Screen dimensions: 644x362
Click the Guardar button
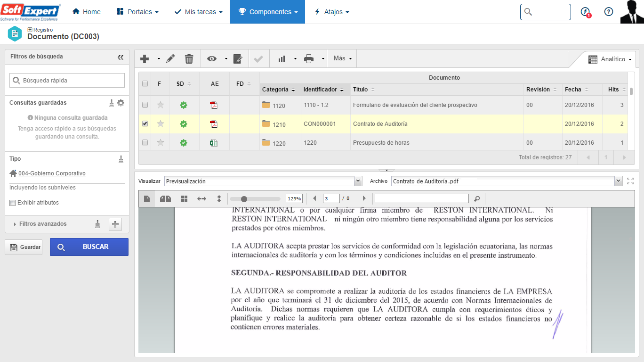[24, 247]
